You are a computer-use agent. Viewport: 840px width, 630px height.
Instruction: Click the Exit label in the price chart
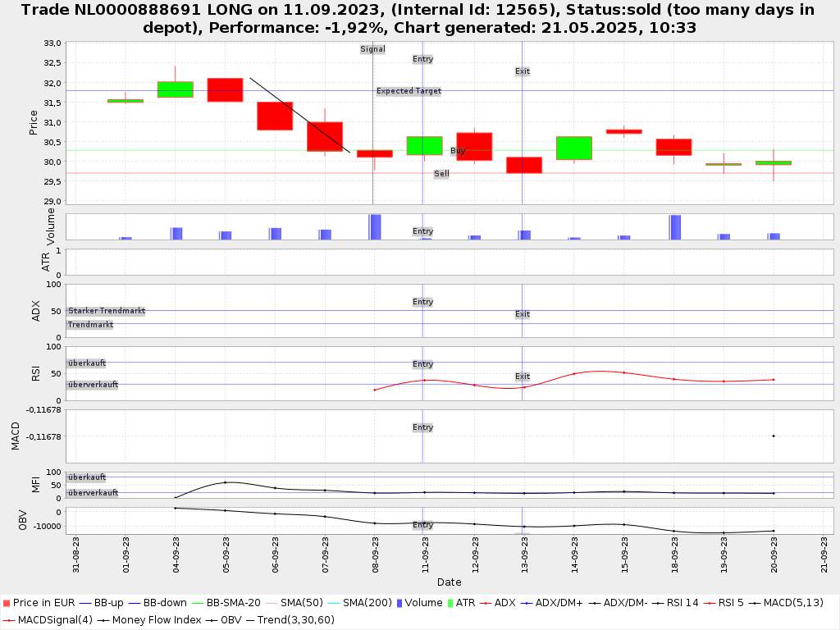523,71
